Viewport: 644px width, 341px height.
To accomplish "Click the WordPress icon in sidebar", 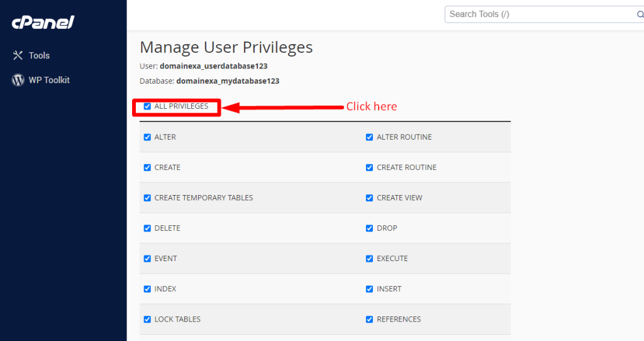I will coord(18,80).
